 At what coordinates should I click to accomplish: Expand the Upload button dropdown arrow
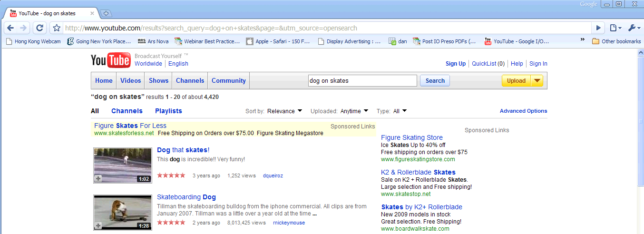537,81
